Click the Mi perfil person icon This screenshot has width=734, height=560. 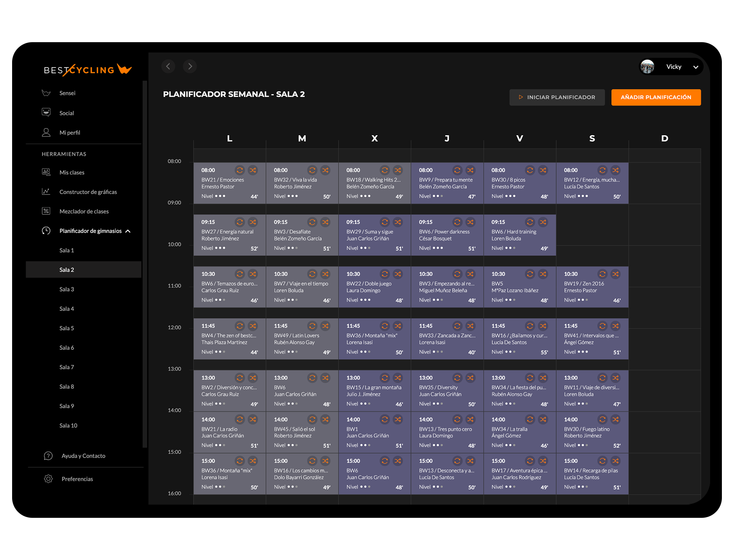46,132
